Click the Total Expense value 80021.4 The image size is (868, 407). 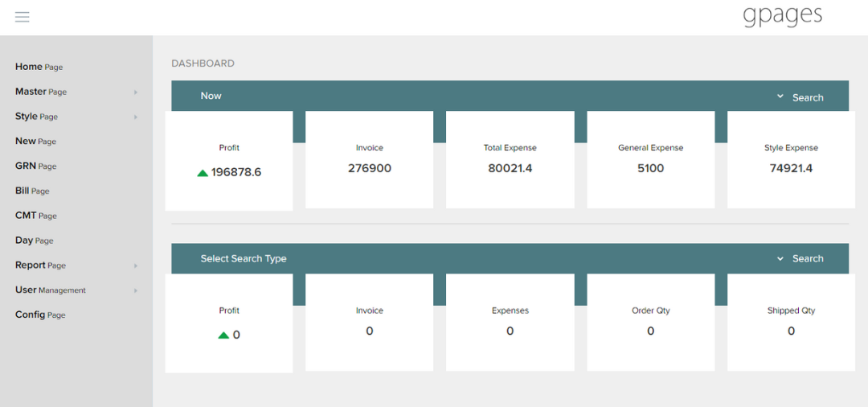click(x=510, y=168)
